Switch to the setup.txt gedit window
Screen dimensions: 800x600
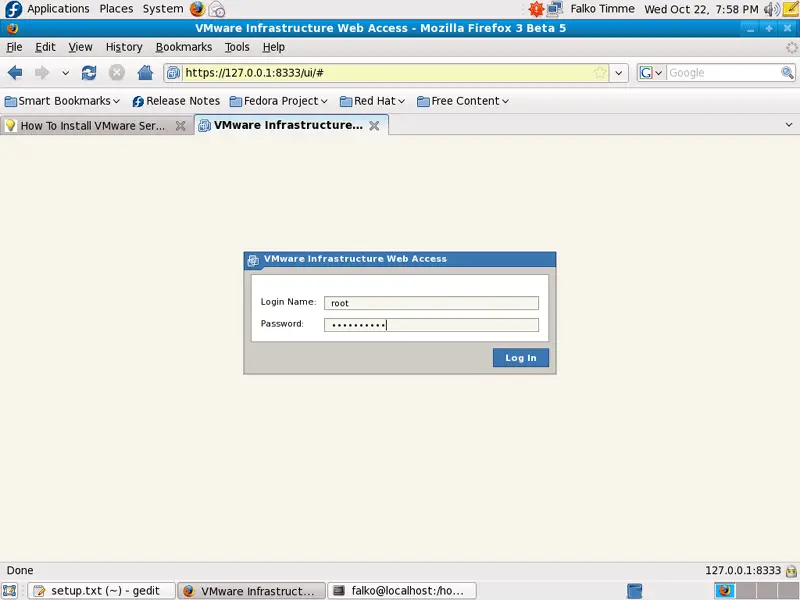pos(101,591)
